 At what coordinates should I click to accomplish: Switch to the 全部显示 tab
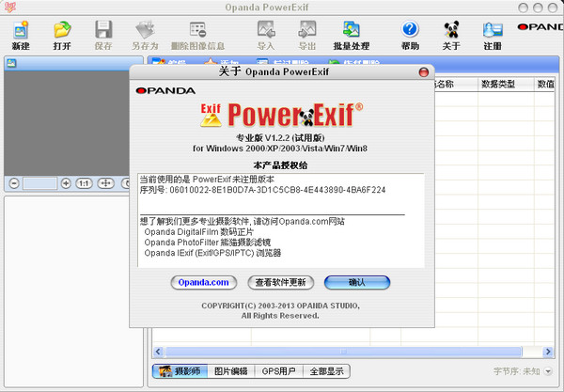coord(328,371)
